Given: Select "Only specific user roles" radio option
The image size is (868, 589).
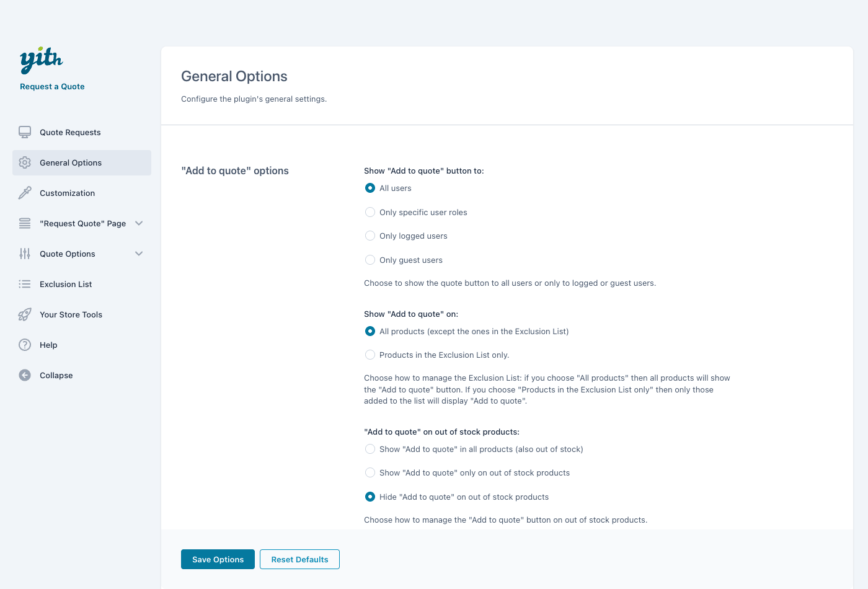Looking at the screenshot, I should pos(370,212).
